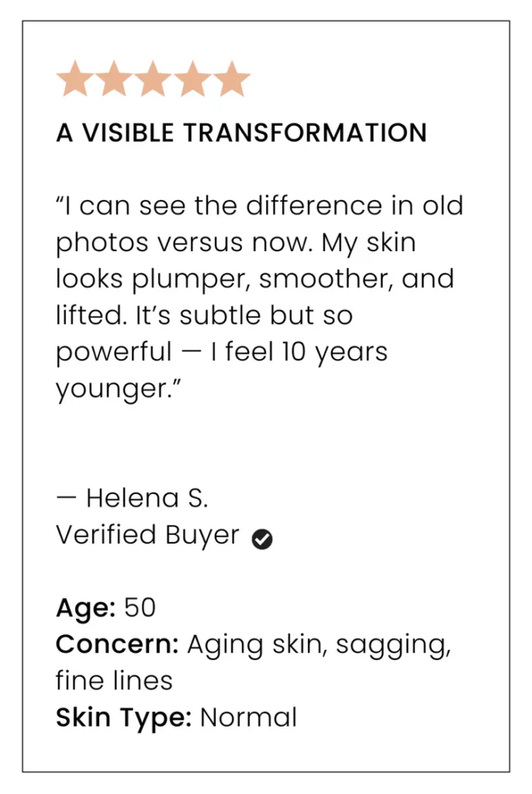Click 'Aging skin, sagging,' concern text
The height and width of the screenshot is (794, 532).
pyautogui.click(x=319, y=644)
